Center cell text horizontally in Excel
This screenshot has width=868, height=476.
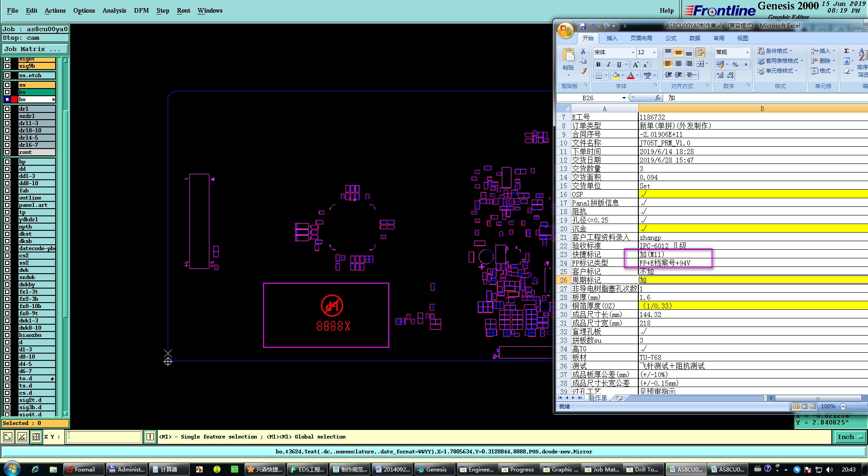[678, 64]
